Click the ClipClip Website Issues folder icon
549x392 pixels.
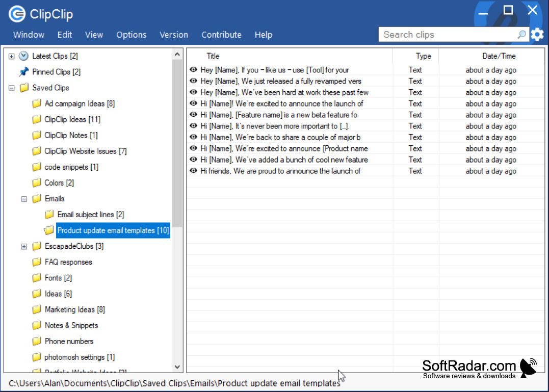[36, 151]
